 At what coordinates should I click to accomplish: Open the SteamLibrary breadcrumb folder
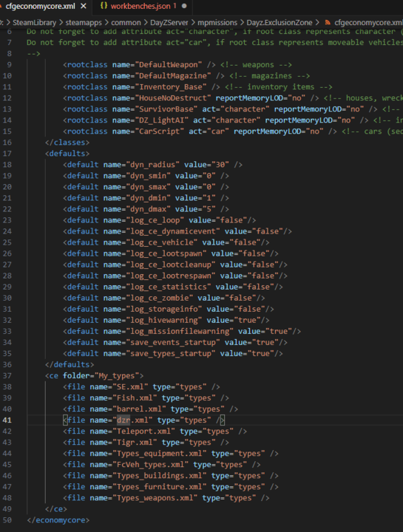[x=34, y=23]
